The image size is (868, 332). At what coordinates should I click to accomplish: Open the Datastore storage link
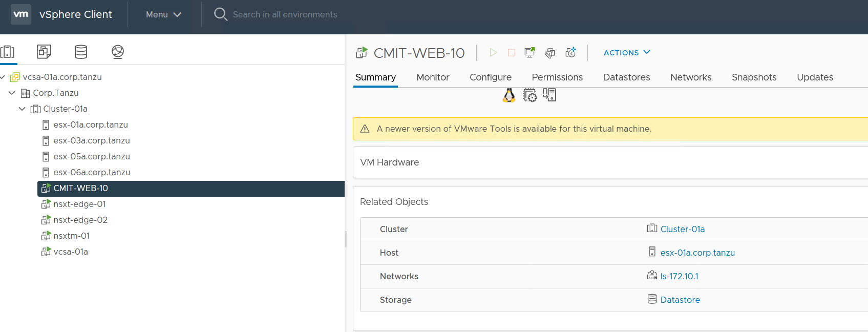click(x=680, y=300)
